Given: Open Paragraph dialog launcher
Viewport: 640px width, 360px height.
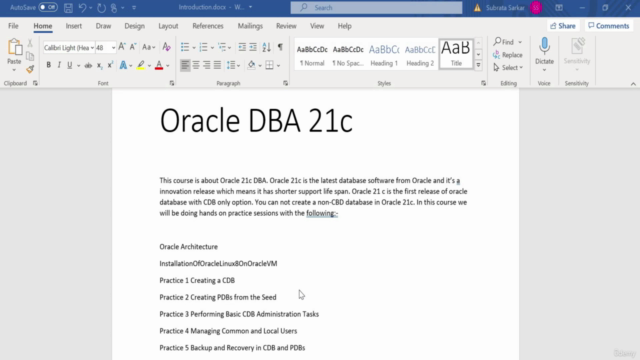Looking at the screenshot, I should (285, 83).
